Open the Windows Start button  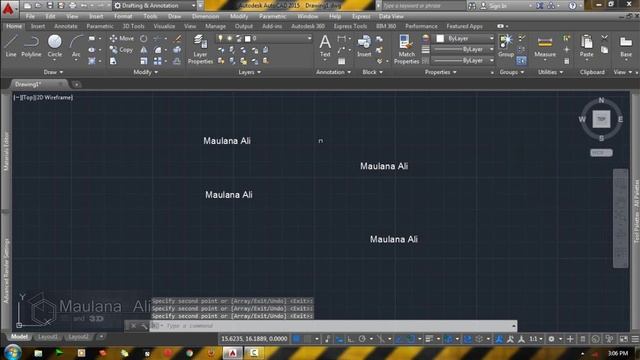coord(13,352)
